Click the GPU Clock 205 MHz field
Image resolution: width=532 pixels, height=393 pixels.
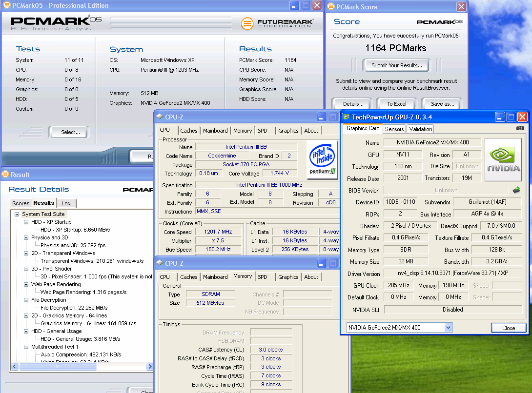coord(398,285)
